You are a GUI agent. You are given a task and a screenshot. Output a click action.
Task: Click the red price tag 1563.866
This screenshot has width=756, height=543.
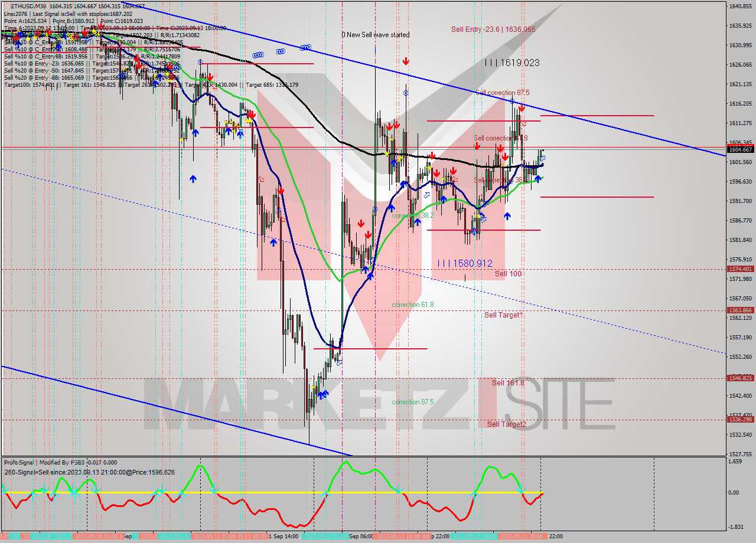point(740,310)
